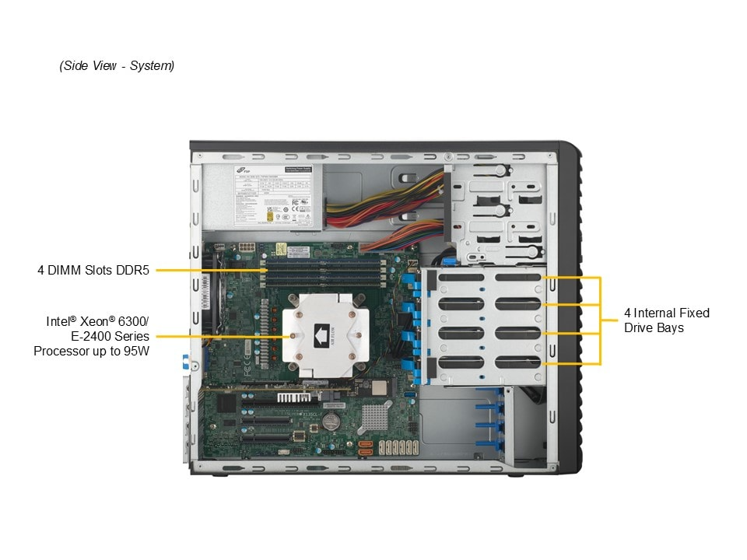
Task: Select the Side View - System caption
Action: (x=117, y=65)
